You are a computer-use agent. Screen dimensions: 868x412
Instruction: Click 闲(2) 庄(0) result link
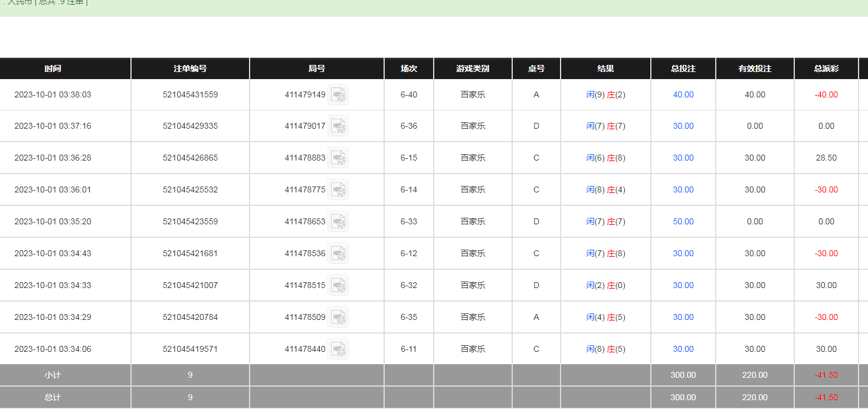[x=605, y=285]
